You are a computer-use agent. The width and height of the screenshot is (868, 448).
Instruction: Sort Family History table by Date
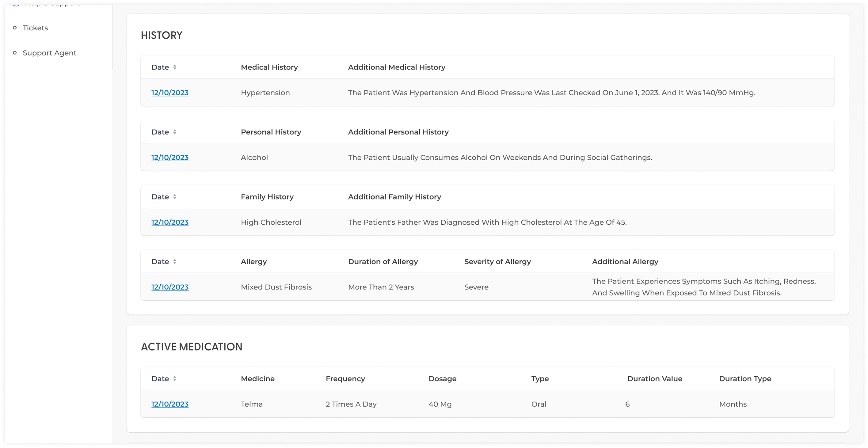(x=175, y=196)
